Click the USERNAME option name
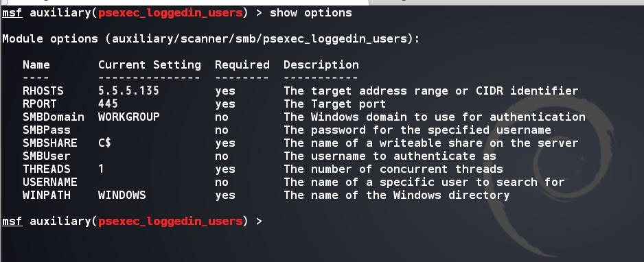This screenshot has width=644, height=262. point(49,182)
